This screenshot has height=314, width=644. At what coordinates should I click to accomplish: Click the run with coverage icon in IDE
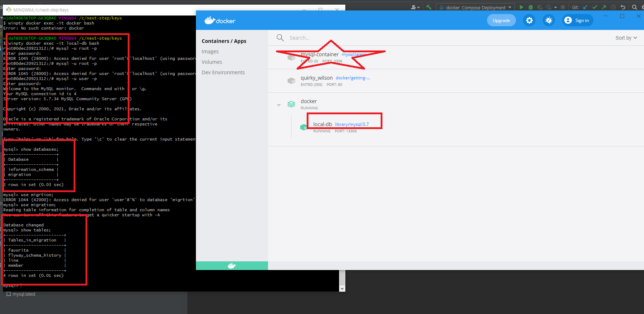[x=540, y=7]
